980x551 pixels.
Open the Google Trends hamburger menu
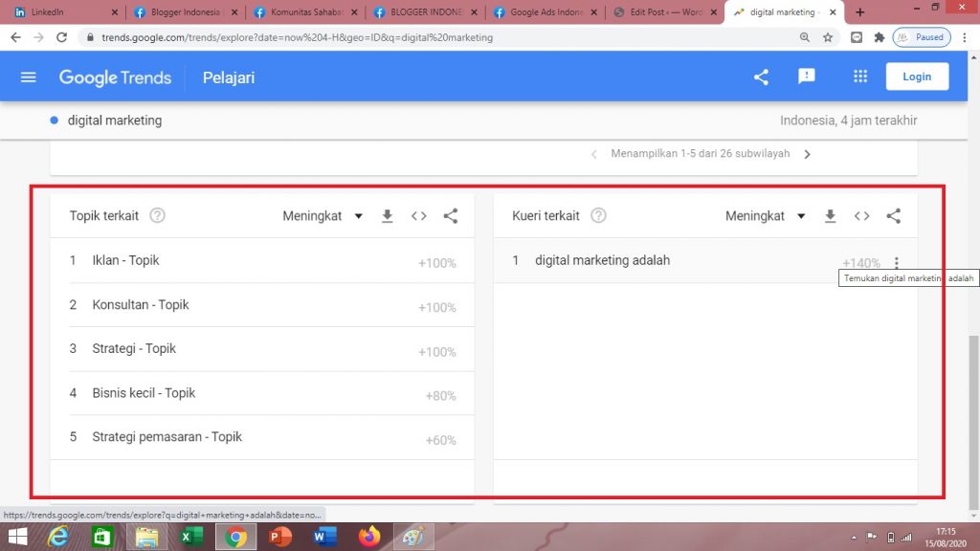(28, 77)
